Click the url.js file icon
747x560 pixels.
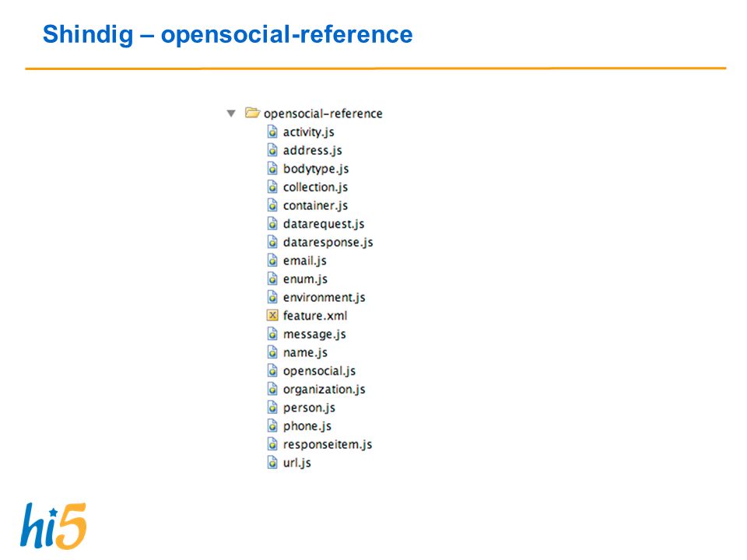272,462
